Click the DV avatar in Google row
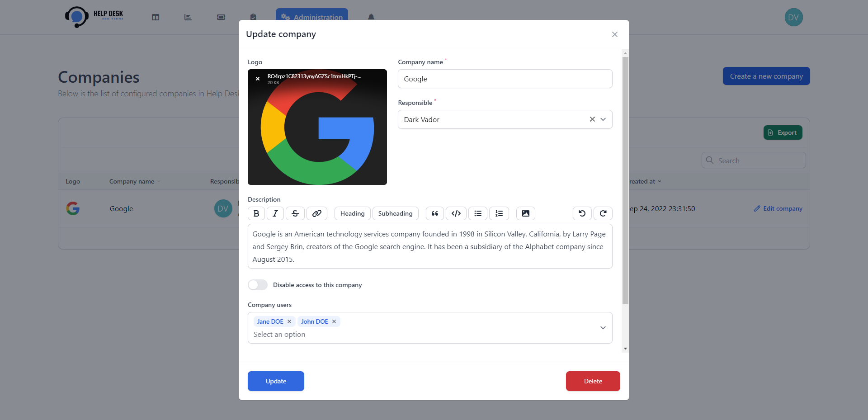Viewport: 868px width, 420px height. point(223,208)
